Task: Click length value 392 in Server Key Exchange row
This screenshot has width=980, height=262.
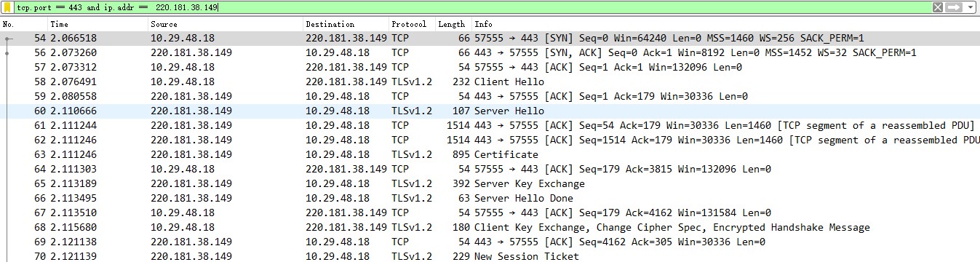Action: (461, 183)
